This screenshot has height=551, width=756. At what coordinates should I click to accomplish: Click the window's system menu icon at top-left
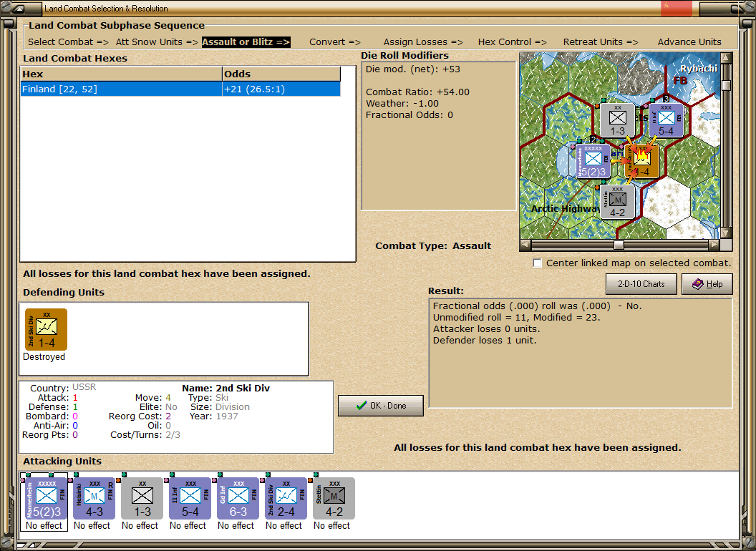[19, 8]
